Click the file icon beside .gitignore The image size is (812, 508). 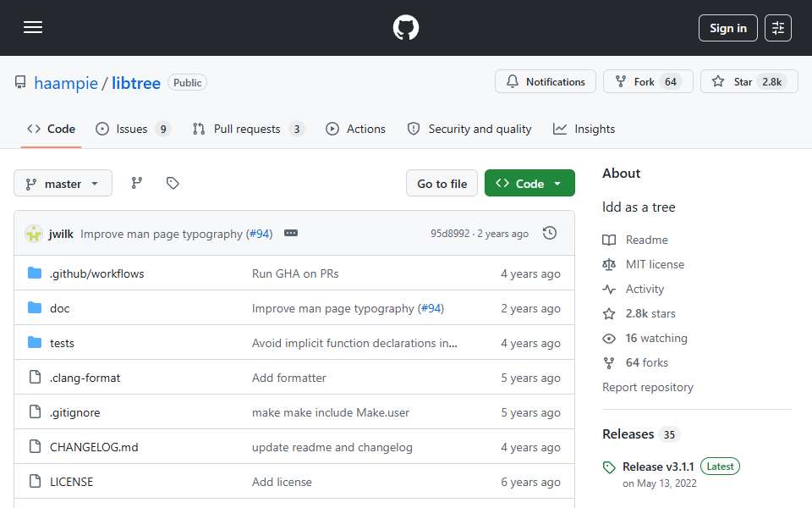pyautogui.click(x=35, y=411)
